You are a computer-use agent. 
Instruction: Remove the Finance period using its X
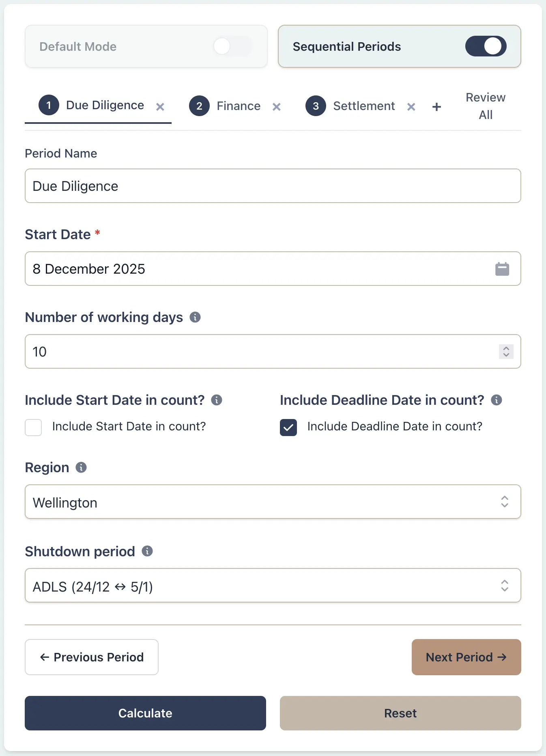[277, 107]
